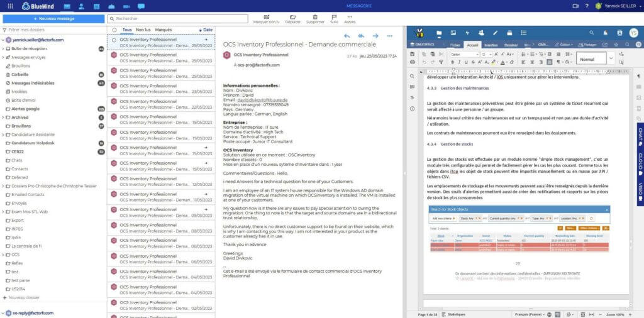
Task: Open the Nextcloud Photos app icon
Action: click(453, 33)
